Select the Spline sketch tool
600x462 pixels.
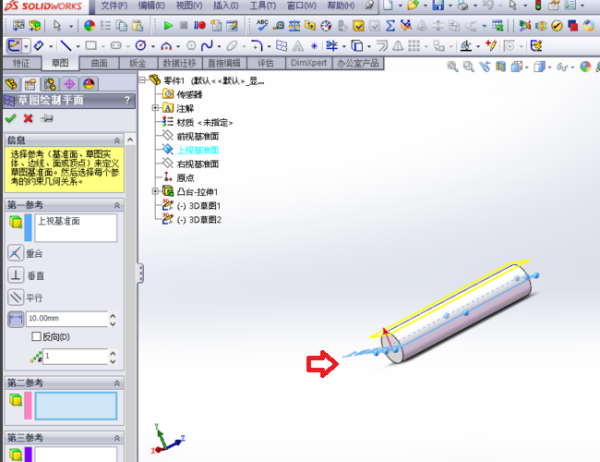(207, 46)
